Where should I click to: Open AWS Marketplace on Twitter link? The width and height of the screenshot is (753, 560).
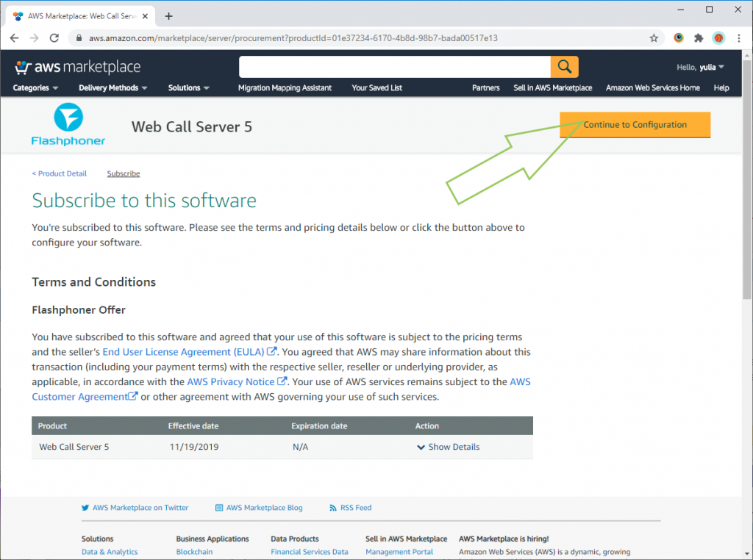tap(135, 508)
